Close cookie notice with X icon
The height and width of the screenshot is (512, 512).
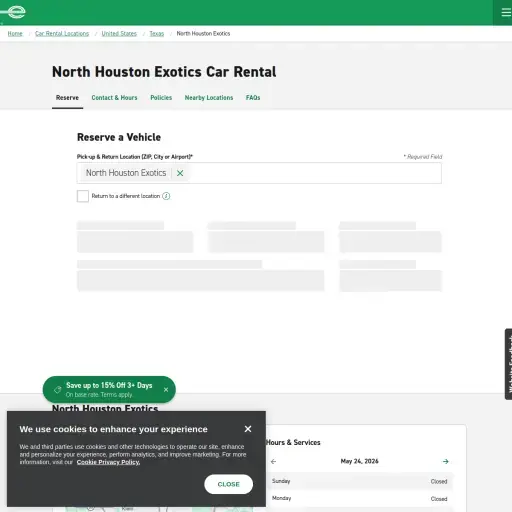point(248,429)
